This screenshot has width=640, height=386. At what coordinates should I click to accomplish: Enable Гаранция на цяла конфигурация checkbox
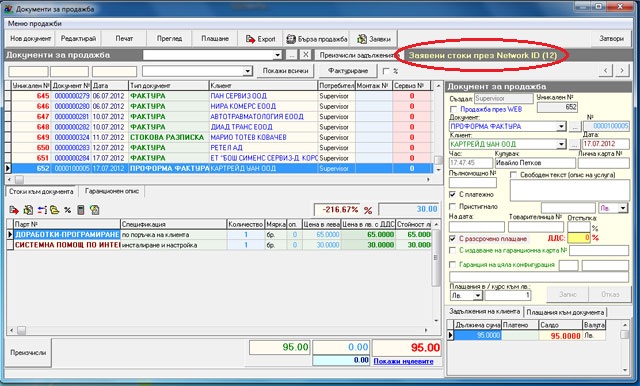coord(453,264)
